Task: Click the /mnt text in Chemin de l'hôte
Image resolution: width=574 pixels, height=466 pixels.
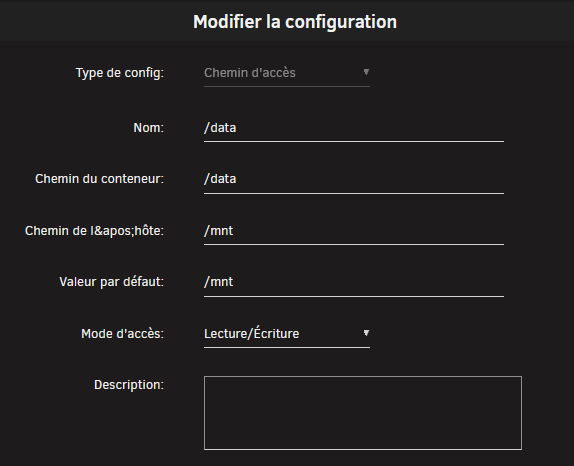Action: (219, 231)
